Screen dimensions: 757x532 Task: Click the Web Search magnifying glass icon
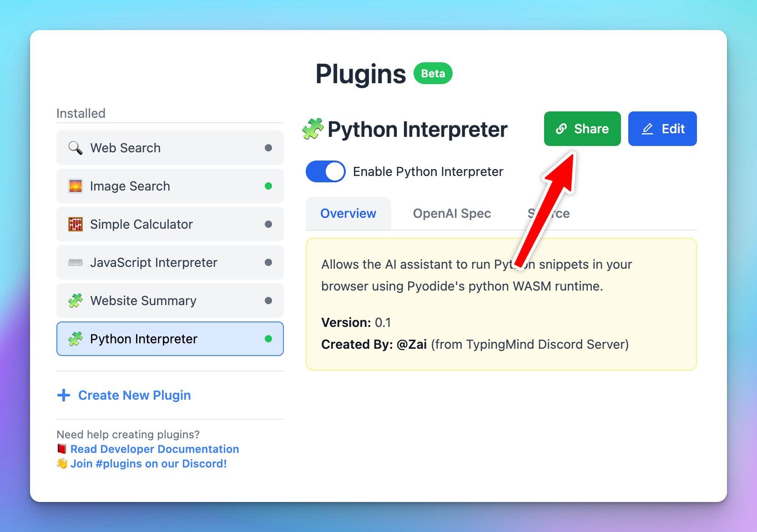coord(75,147)
